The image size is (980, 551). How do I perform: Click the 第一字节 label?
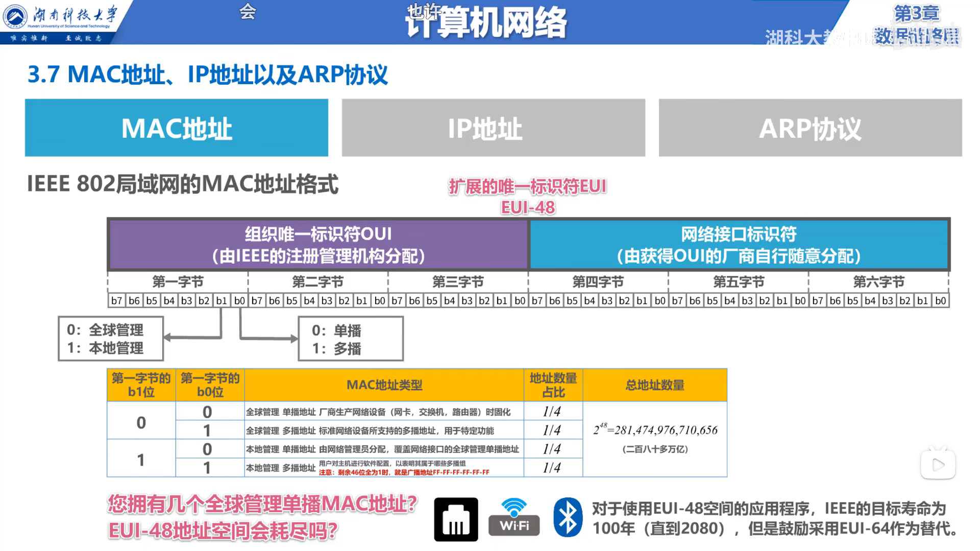coord(178,282)
